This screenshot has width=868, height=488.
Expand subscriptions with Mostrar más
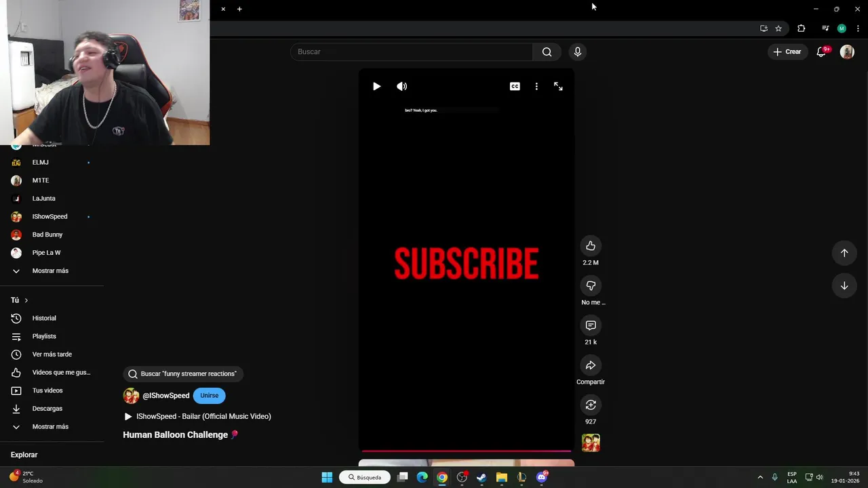[x=52, y=271]
